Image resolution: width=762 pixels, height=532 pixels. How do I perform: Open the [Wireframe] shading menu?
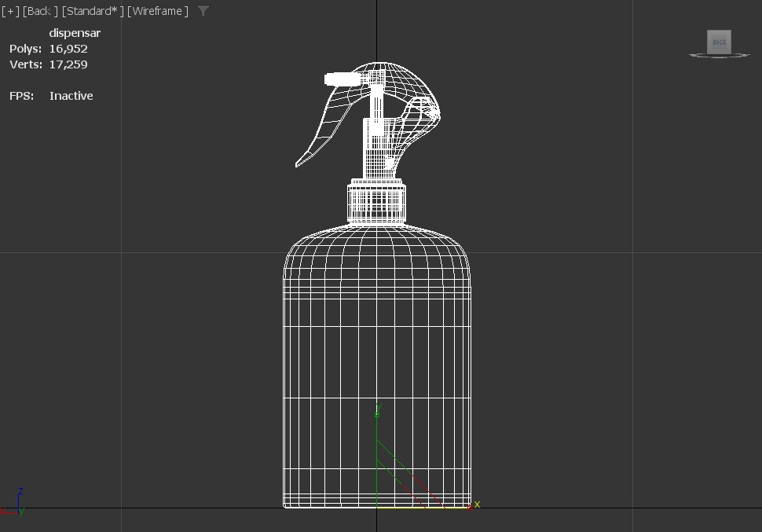[x=157, y=11]
